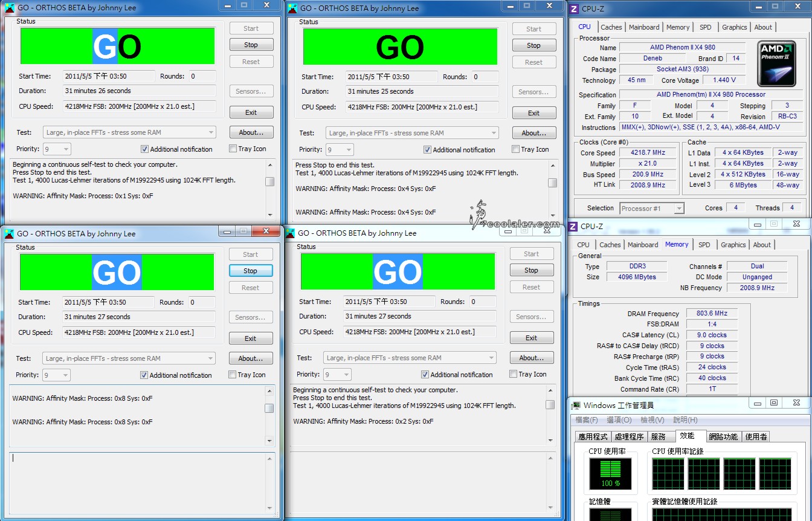The width and height of the screenshot is (812, 521).
Task: Click the Core Speed value 4218.7 MHz
Action: [x=648, y=153]
